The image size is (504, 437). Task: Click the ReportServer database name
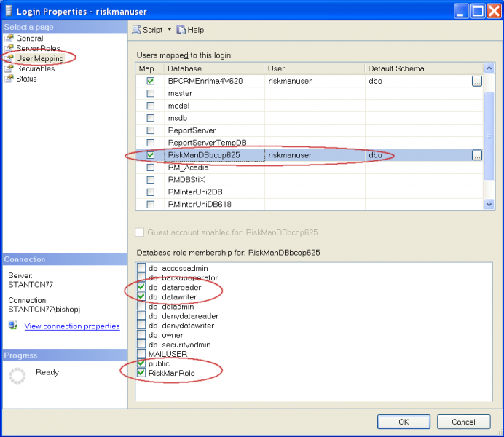pos(192,130)
